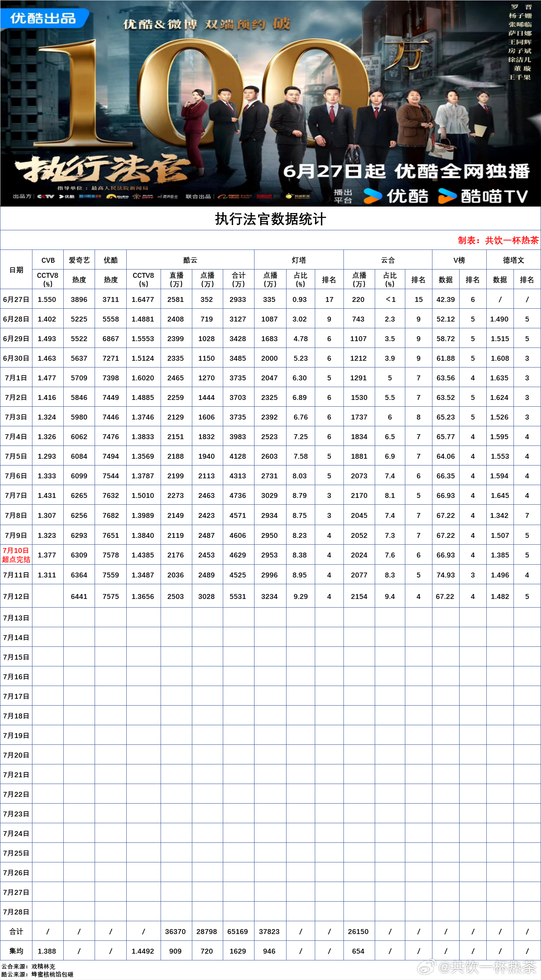Select the 酷云 total value 5531
541x980 pixels.
coord(238,597)
